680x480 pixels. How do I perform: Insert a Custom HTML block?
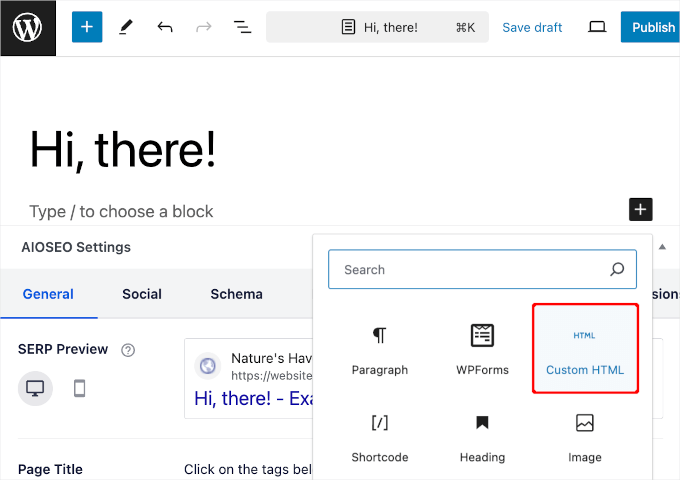click(x=585, y=349)
